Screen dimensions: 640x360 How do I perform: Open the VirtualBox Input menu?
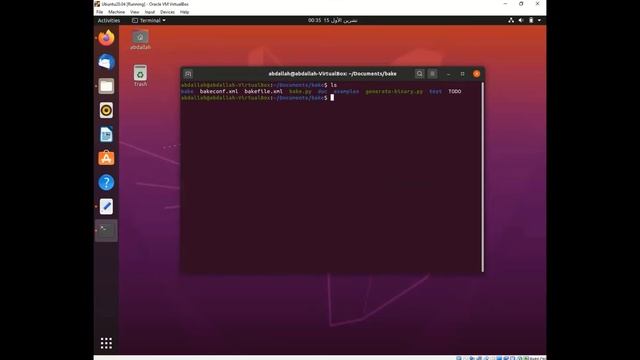(150, 12)
